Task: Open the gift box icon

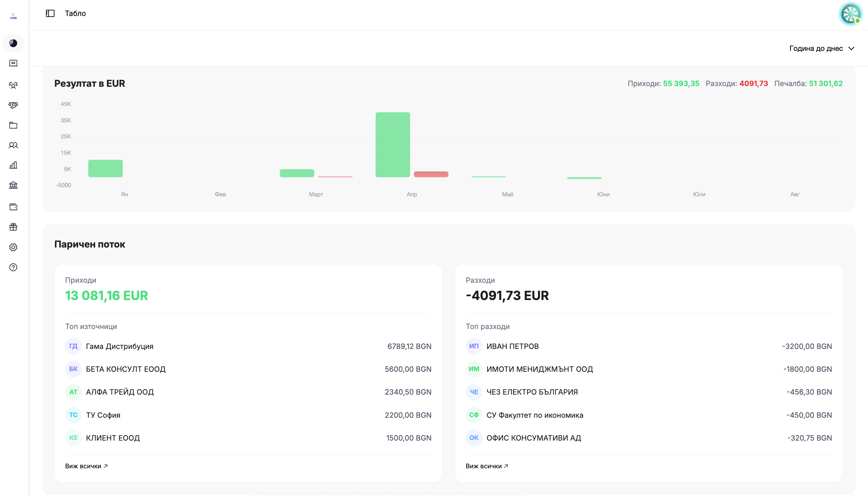Action: (x=13, y=227)
